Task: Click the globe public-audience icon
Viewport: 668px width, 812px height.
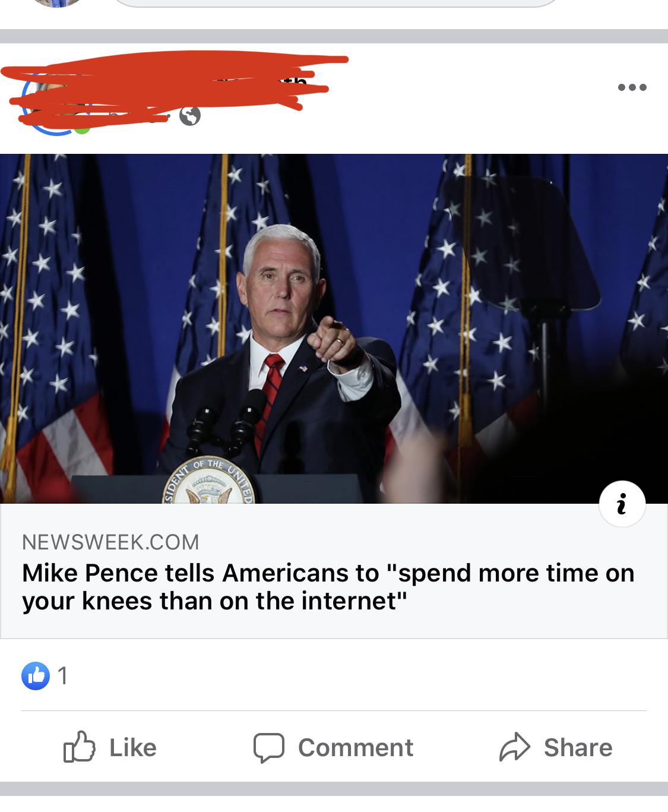Action: tap(189, 116)
